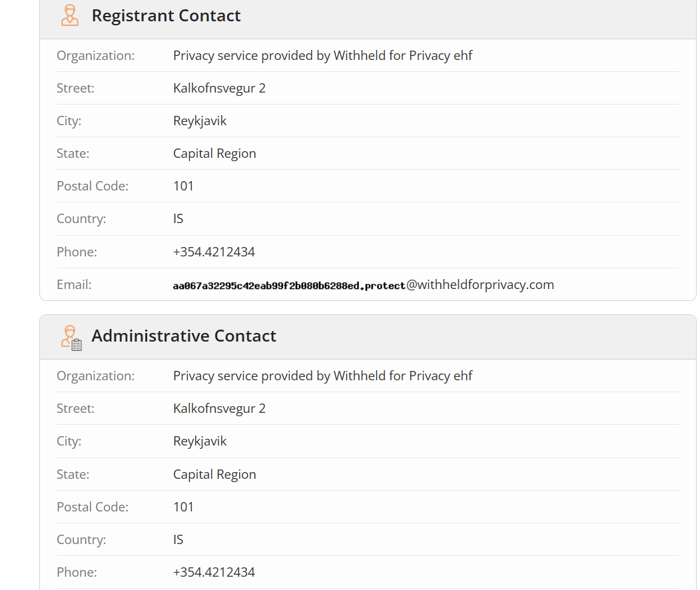Click the Administrative Contact clipboard person icon
Screen dimensions: 700x590
click(71, 338)
